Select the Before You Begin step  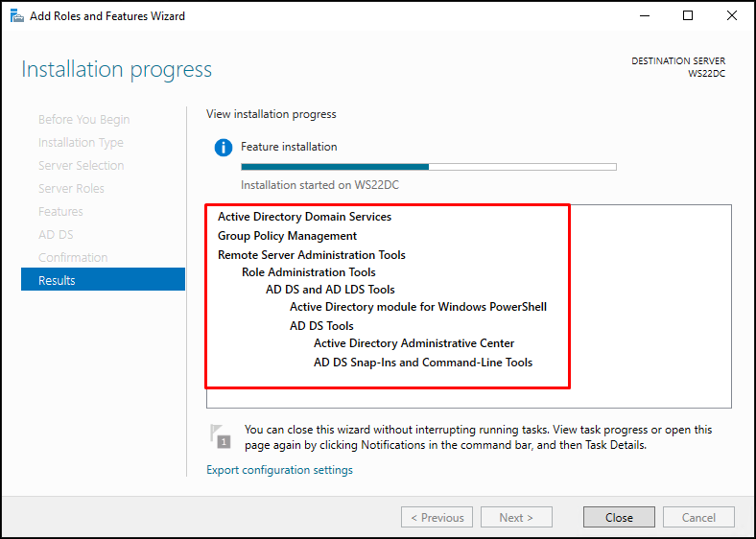83,120
